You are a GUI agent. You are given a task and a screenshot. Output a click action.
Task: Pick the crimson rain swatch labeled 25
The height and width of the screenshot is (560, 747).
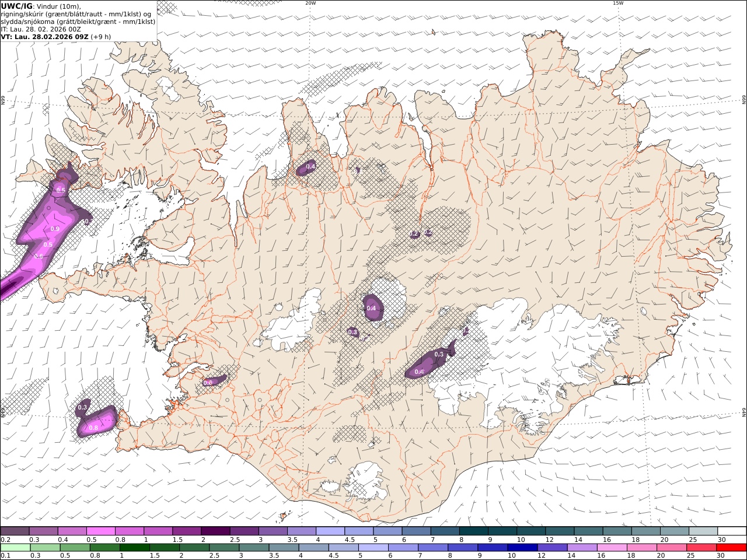pos(701,548)
